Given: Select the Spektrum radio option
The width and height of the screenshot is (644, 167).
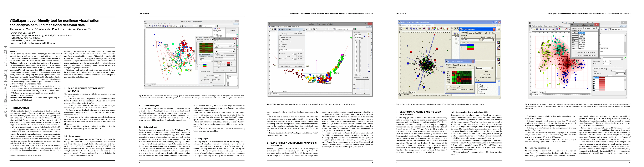Looking at the screenshot, I should pos(458,89).
